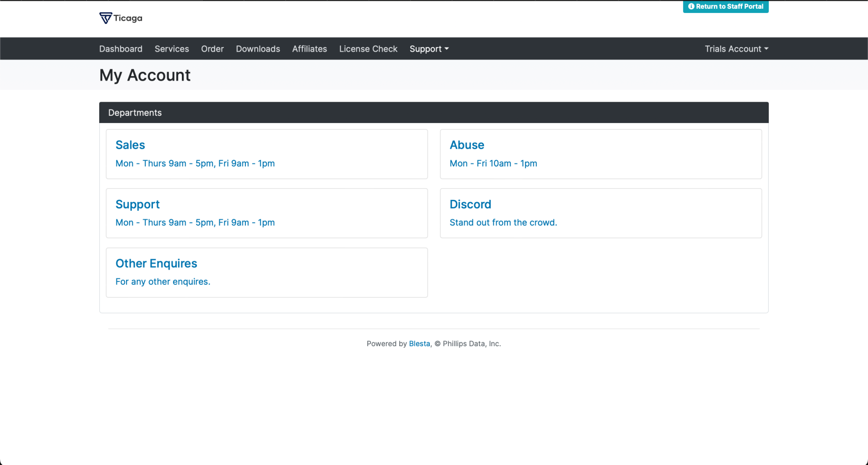Go to Services in the navigation bar
Viewport: 868px width, 465px height.
[172, 49]
